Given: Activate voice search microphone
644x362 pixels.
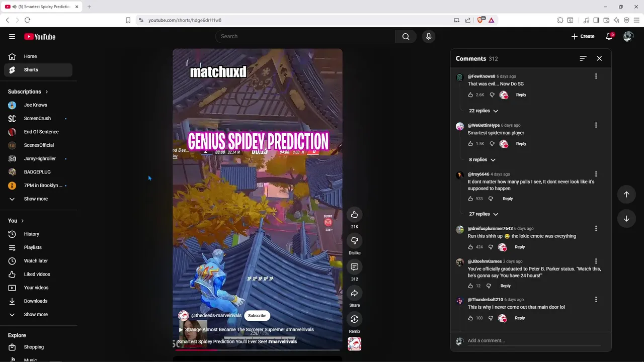Looking at the screenshot, I should (x=429, y=36).
